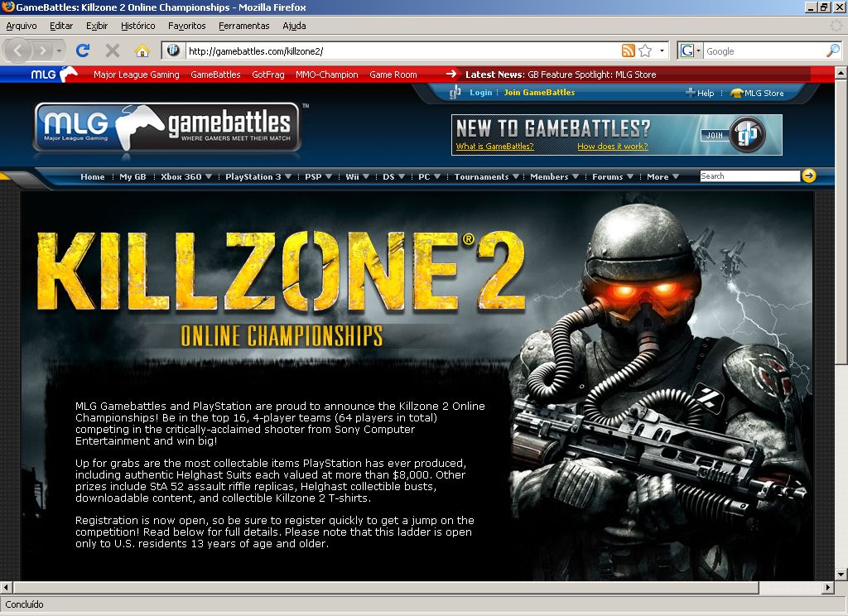848x616 pixels.
Task: Click the vertical scrollbar down arrow
Action: 841,574
